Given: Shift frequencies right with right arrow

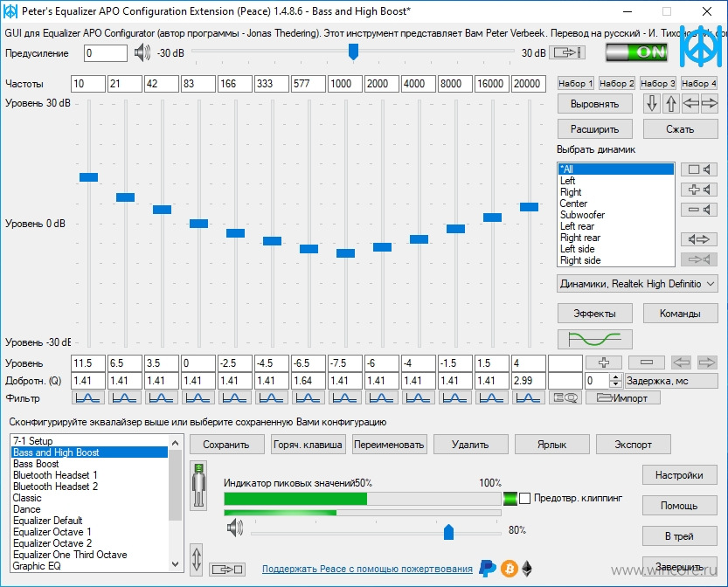Looking at the screenshot, I should [710, 103].
